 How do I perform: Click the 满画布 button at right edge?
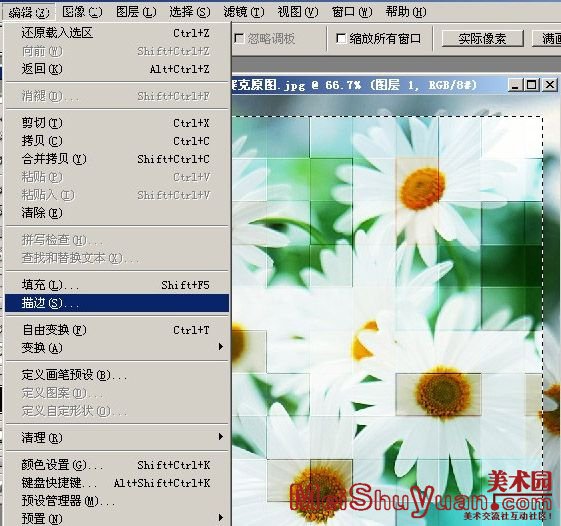tap(547, 38)
